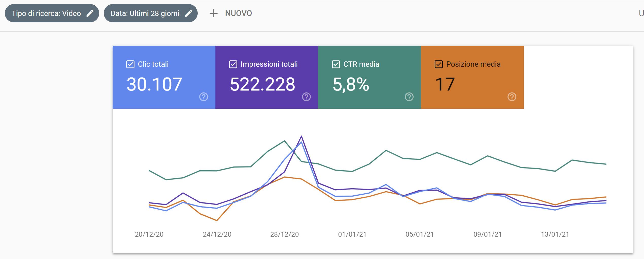644x259 pixels.
Task: Click the 09/01/21 axis date label
Action: tap(487, 234)
